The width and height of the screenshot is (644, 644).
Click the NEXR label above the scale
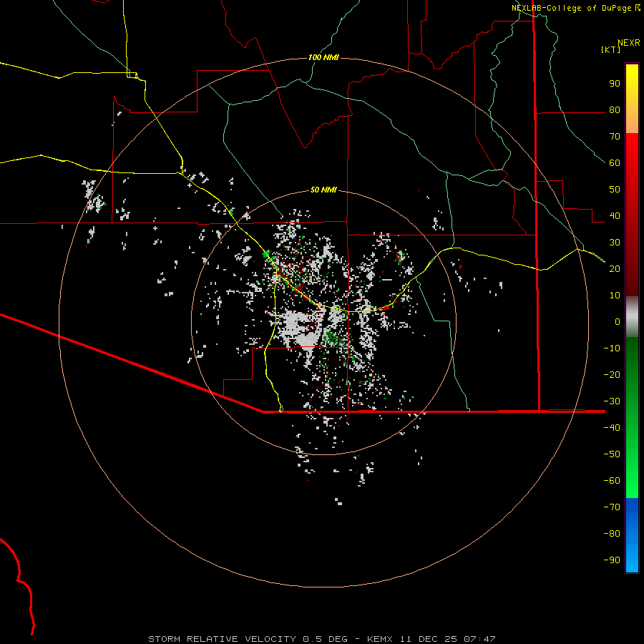629,43
